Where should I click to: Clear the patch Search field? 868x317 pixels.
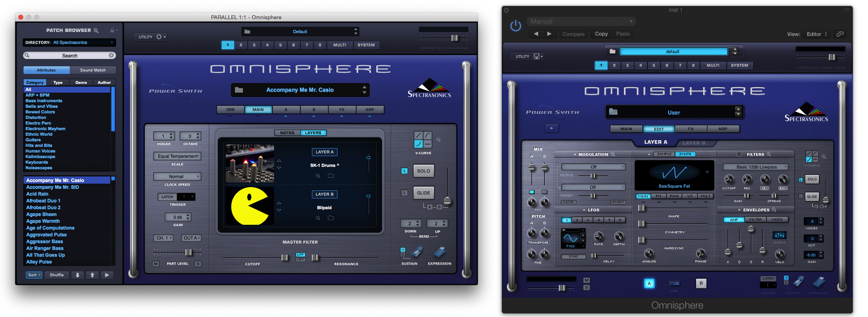coord(111,55)
